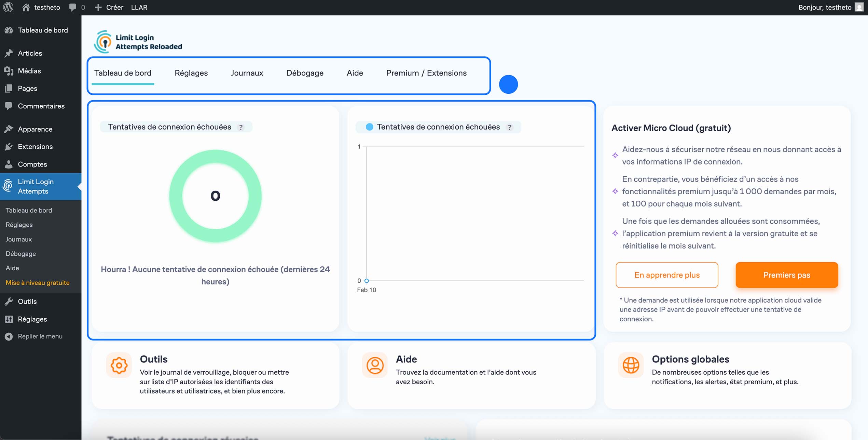The image size is (868, 440).
Task: Switch to the Réglages tab
Action: (191, 73)
